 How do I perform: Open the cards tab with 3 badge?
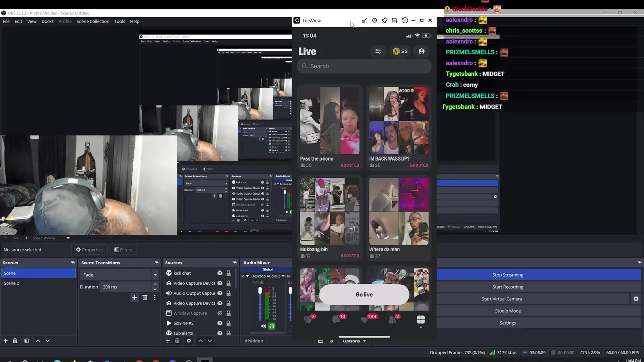(309, 319)
